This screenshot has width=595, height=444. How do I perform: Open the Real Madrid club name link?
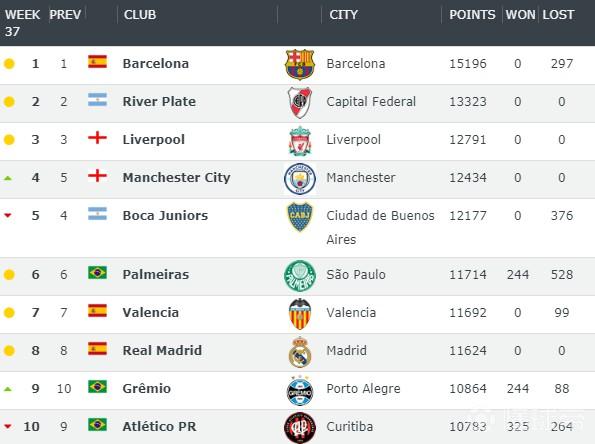click(x=162, y=350)
